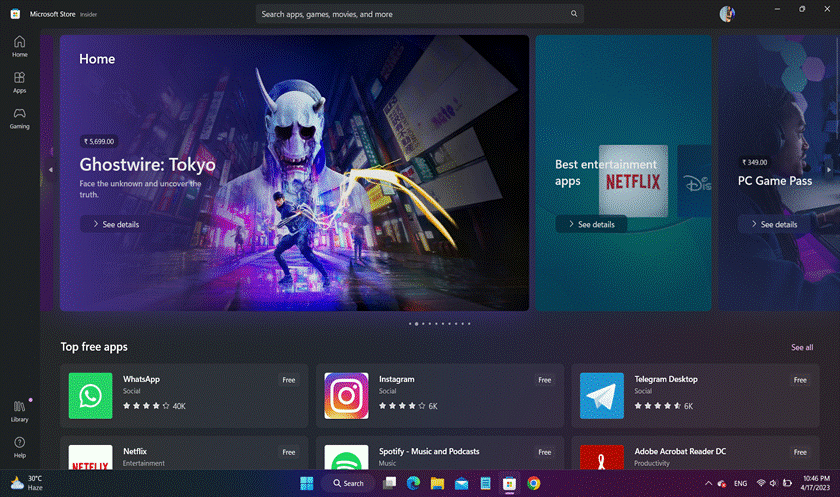This screenshot has width=840, height=497.
Task: Open the Spotify app icon
Action: pyautogui.click(x=346, y=457)
